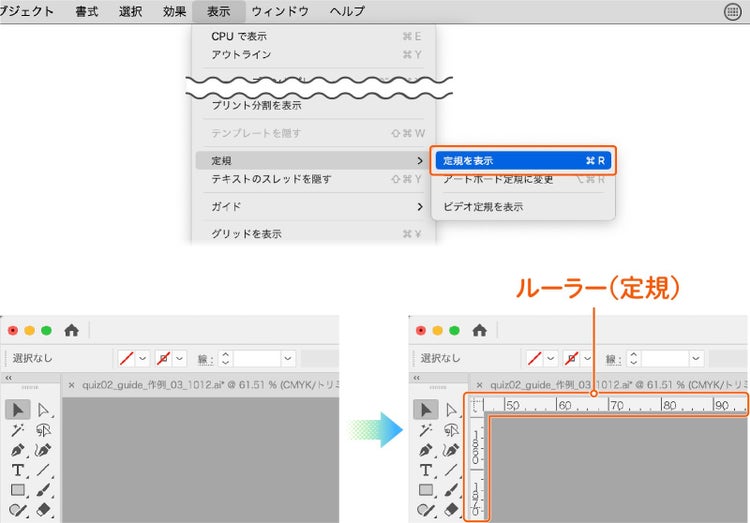Select Type tool in left window
This screenshot has width=750, height=523.
pos(18,470)
